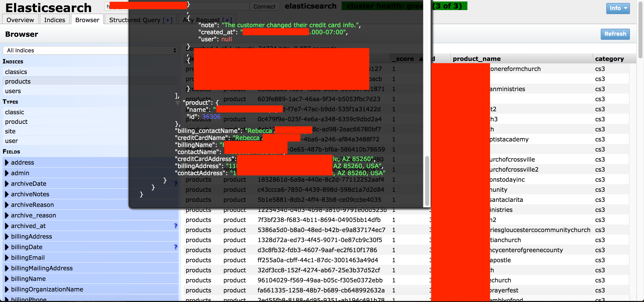
Task: Click the help question mark beside archived_at
Action: [x=175, y=226]
